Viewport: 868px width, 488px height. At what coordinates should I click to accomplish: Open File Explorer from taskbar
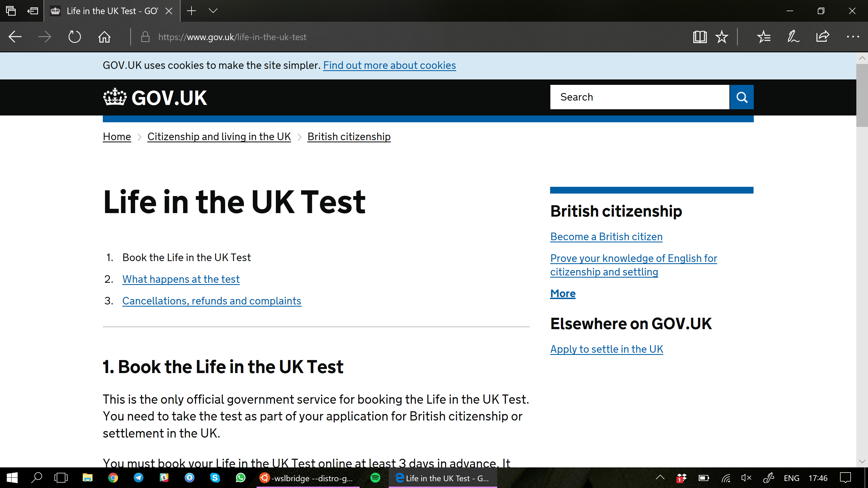click(87, 478)
